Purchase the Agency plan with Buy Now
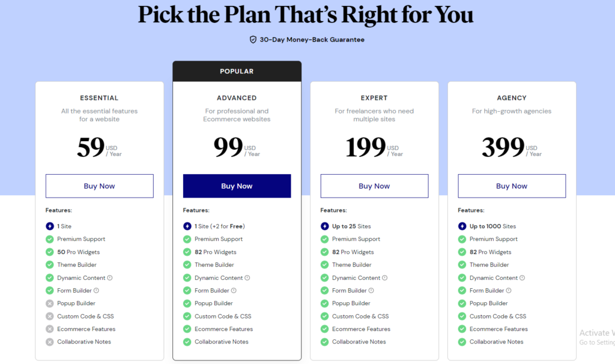This screenshot has height=364, width=615. pos(512,186)
